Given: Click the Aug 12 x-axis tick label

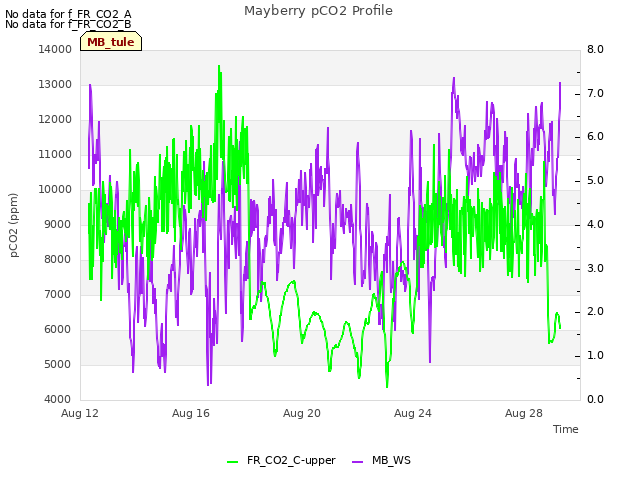Looking at the screenshot, I should [x=80, y=413].
